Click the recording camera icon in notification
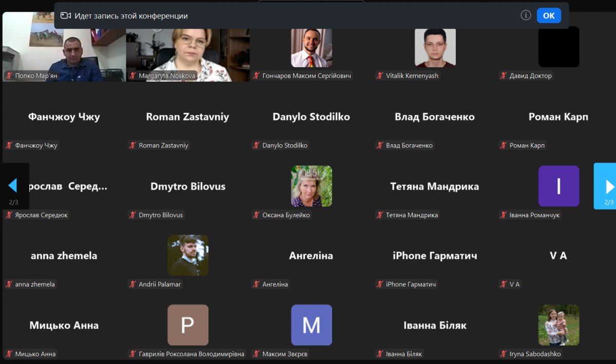The height and width of the screenshot is (364, 616). point(65,16)
